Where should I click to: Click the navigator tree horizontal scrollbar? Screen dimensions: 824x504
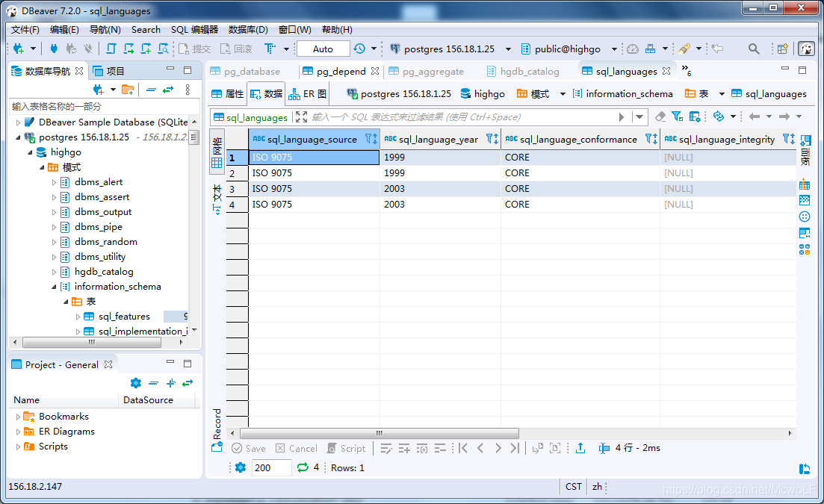pos(92,342)
